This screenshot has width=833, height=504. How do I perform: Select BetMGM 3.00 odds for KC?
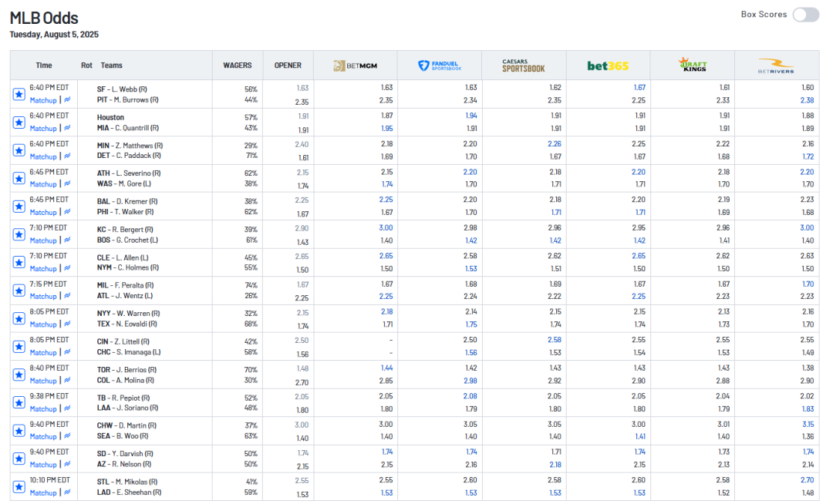(x=386, y=228)
